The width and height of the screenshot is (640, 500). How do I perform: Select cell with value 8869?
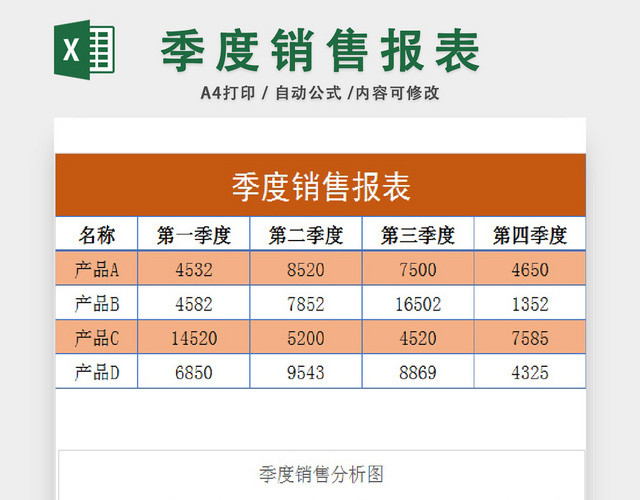418,371
